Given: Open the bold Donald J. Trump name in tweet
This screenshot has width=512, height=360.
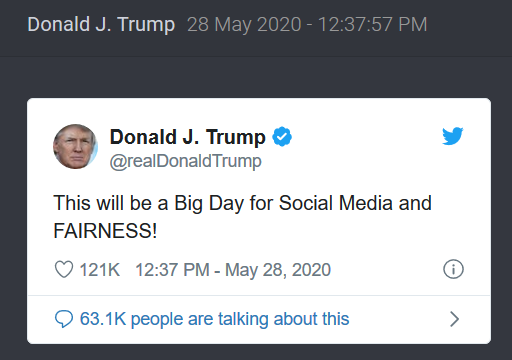Looking at the screenshot, I should [x=188, y=137].
